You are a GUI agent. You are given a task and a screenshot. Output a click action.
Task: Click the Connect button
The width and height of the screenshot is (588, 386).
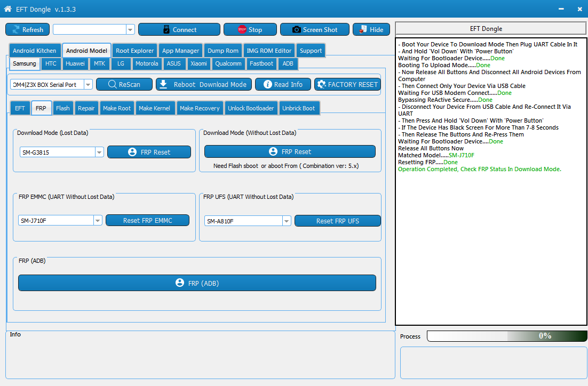(x=179, y=30)
